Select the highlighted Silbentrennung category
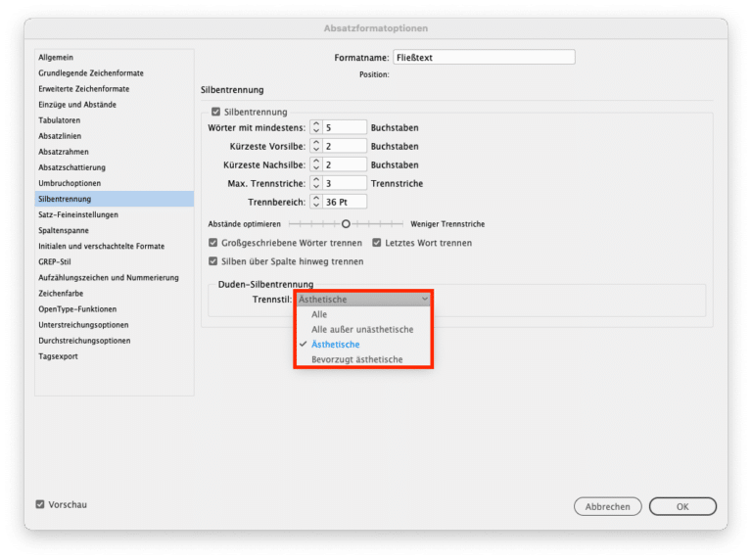Screen dimensions: 752x560 (115, 199)
